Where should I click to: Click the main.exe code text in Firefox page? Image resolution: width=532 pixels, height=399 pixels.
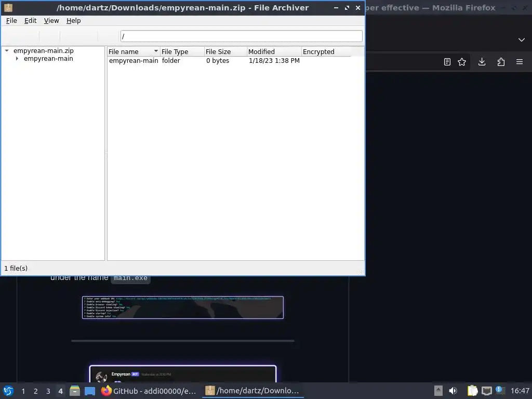pyautogui.click(x=130, y=278)
